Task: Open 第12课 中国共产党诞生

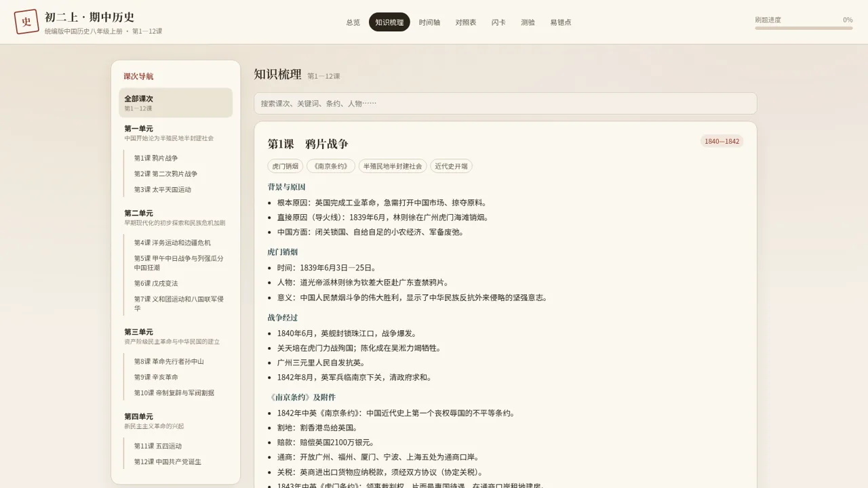Action: [x=167, y=462]
